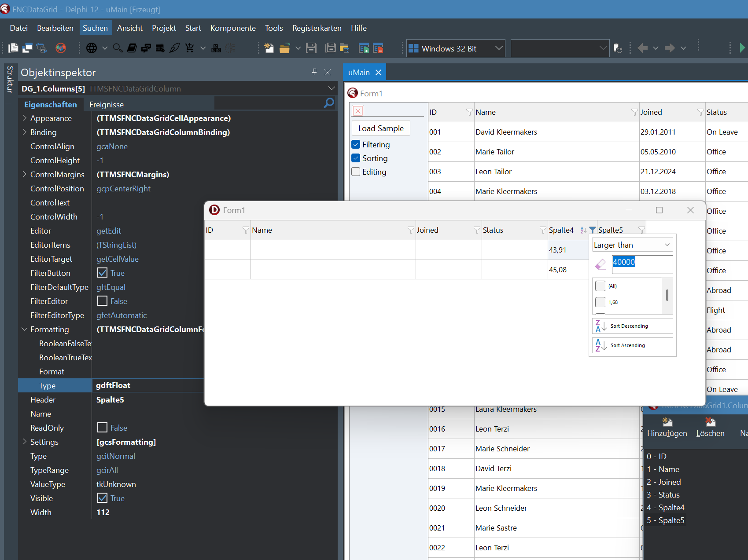The height and width of the screenshot is (560, 748).
Task: Check the (All) filter list checkbox
Action: click(600, 286)
